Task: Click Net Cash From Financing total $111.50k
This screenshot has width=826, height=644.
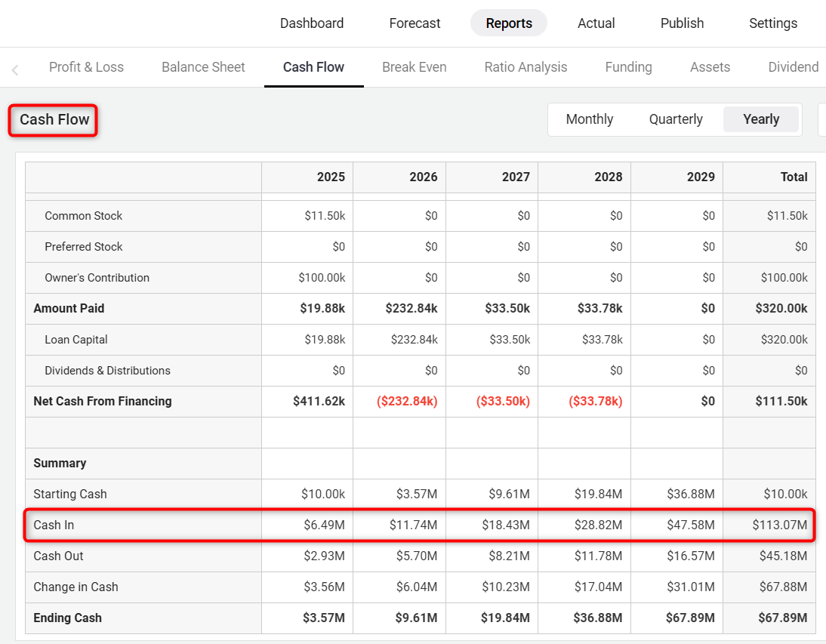Action: point(781,401)
